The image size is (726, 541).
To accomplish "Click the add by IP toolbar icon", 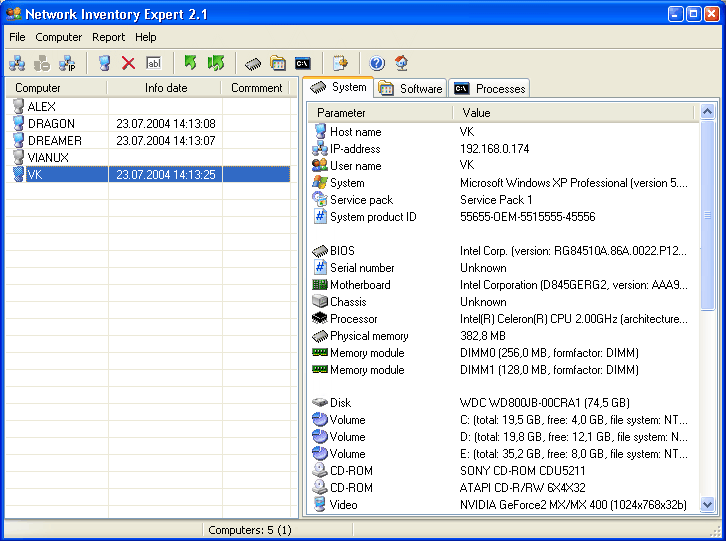I will click(67, 63).
